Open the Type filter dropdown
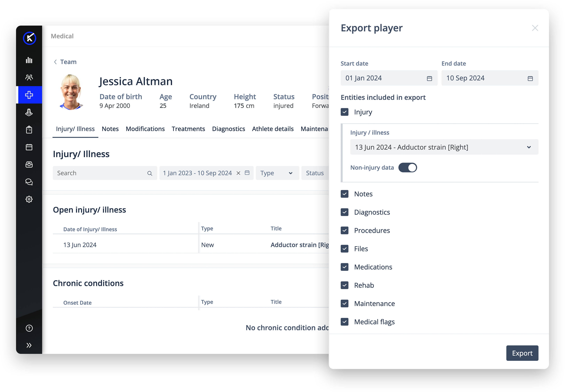The height and width of the screenshot is (392, 565). click(277, 173)
